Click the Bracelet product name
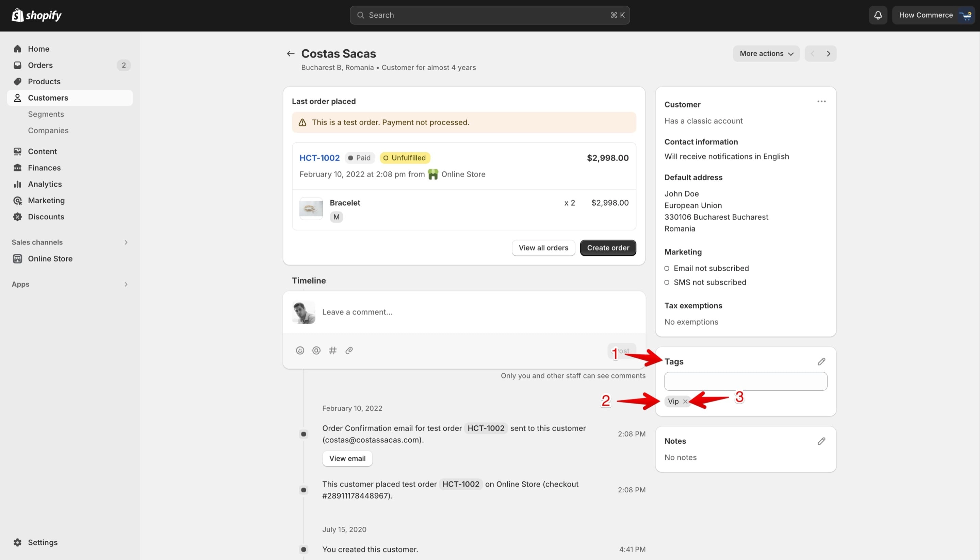Image resolution: width=980 pixels, height=560 pixels. 345,203
